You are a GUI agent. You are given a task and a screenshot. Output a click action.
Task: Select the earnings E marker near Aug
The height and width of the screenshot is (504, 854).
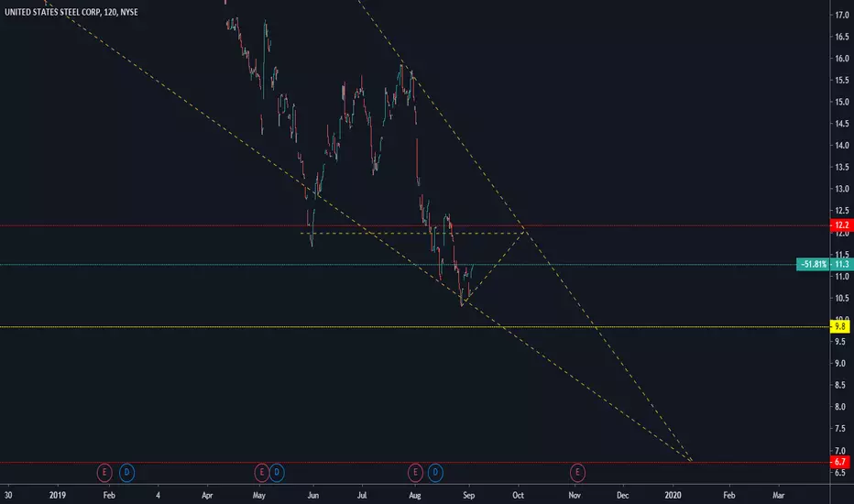(x=415, y=473)
